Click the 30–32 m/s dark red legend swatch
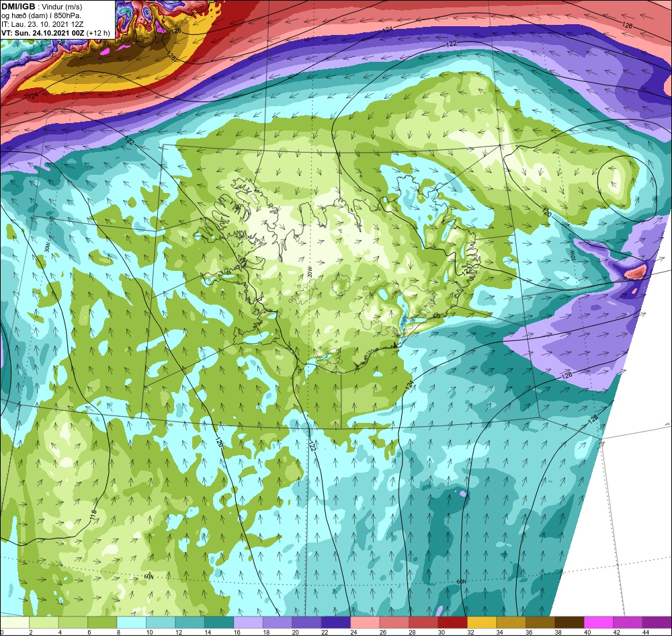The height and width of the screenshot is (636, 672). (452, 623)
